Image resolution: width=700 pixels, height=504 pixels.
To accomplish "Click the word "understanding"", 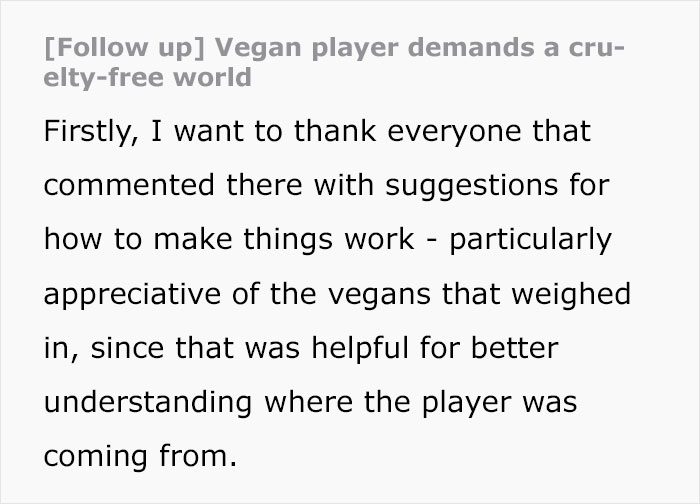I will [147, 402].
